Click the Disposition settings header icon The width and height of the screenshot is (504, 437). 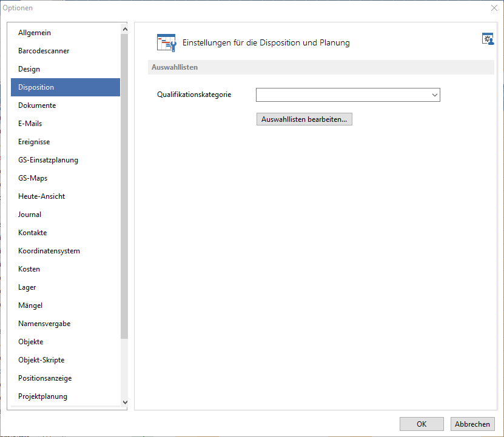pos(166,43)
